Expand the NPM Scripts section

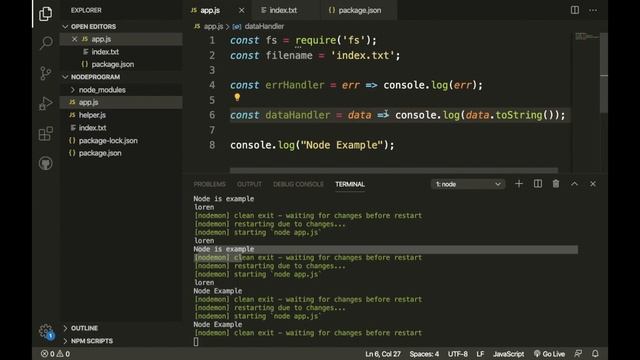coord(92,341)
